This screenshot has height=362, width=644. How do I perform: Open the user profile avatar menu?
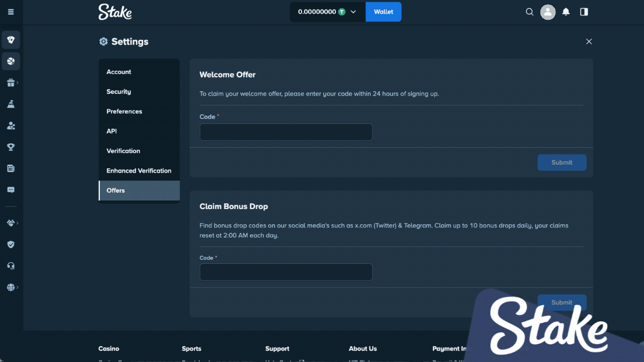[547, 12]
